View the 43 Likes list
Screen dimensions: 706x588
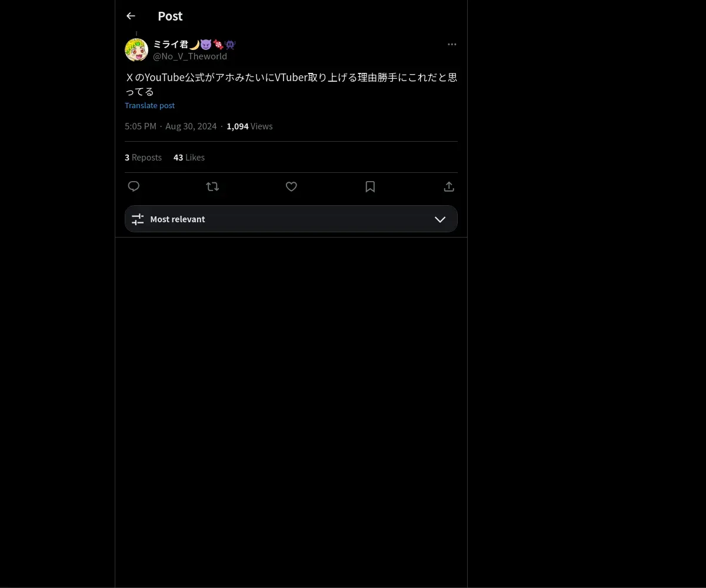tap(189, 158)
